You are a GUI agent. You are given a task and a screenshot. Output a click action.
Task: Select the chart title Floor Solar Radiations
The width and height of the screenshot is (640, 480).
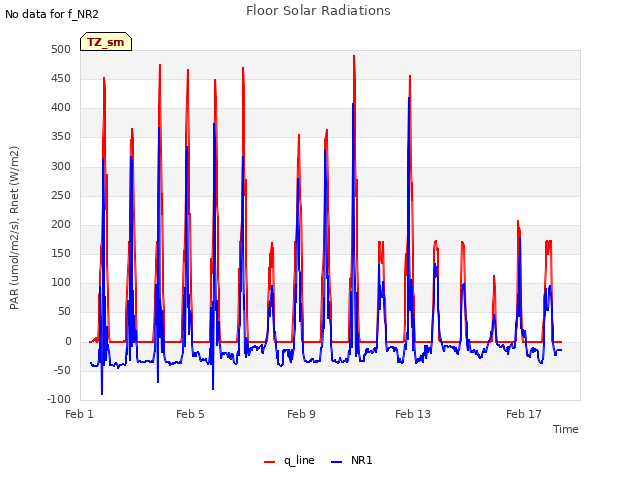point(318,11)
